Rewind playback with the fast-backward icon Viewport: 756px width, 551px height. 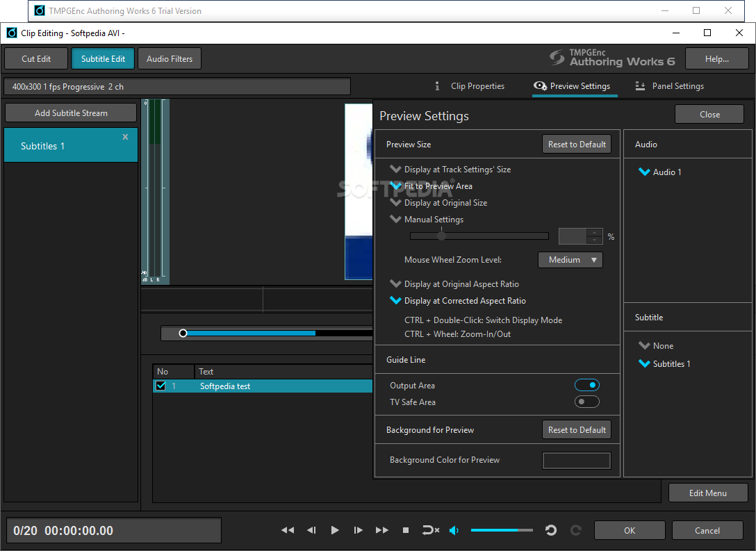288,530
